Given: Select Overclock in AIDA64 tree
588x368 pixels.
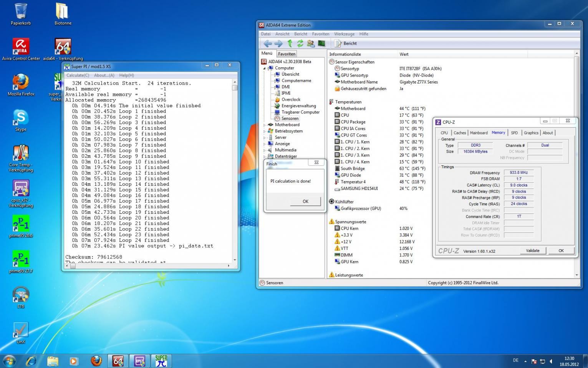Looking at the screenshot, I should [291, 100].
